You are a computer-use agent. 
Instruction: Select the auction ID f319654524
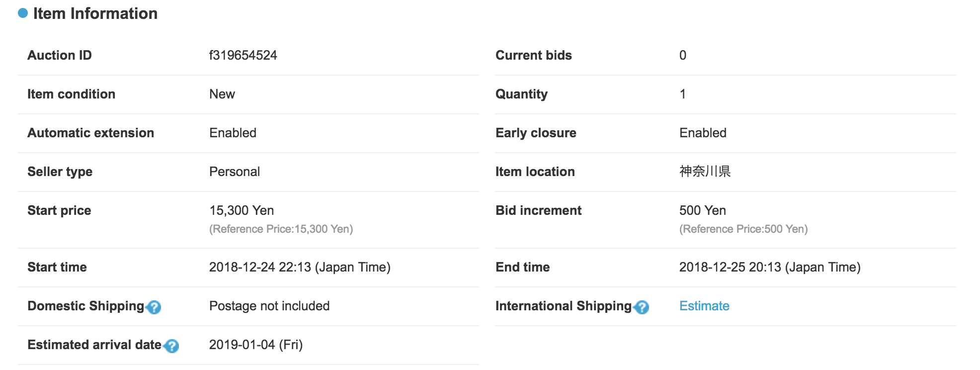243,55
